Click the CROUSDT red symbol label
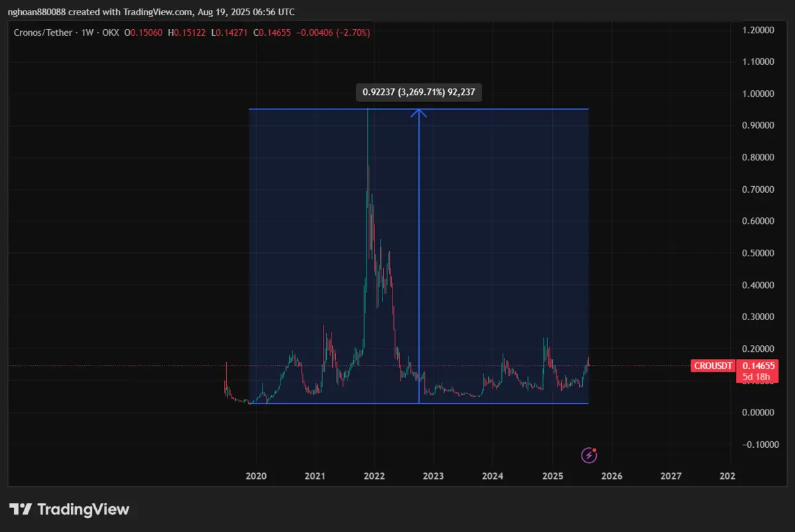 pos(713,366)
